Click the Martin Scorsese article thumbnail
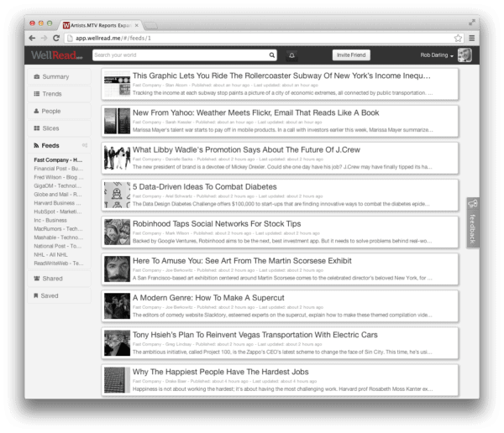 [117, 269]
